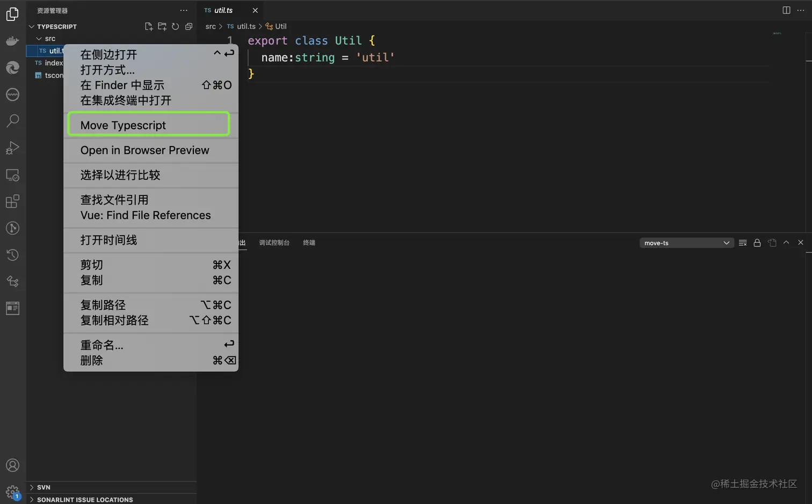Toggle output scroll lock
This screenshot has height=504, width=812.
click(x=757, y=243)
